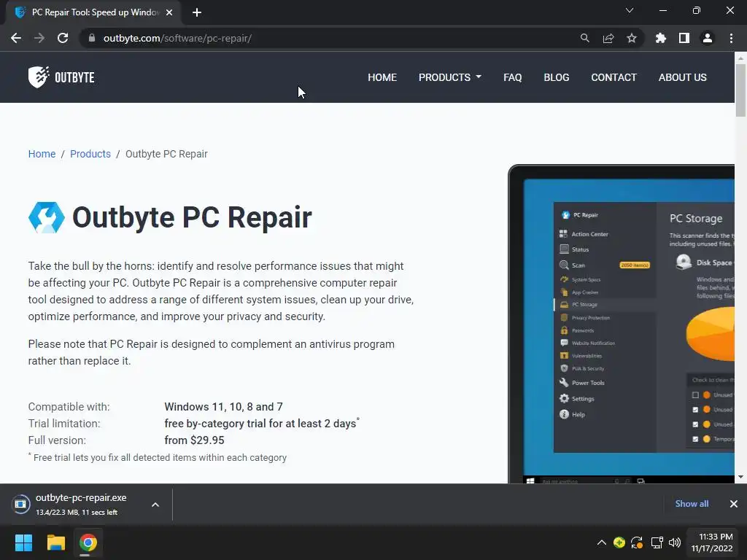747x560 pixels.
Task: Expand the PRODUCTS dropdown menu
Action: pyautogui.click(x=449, y=77)
